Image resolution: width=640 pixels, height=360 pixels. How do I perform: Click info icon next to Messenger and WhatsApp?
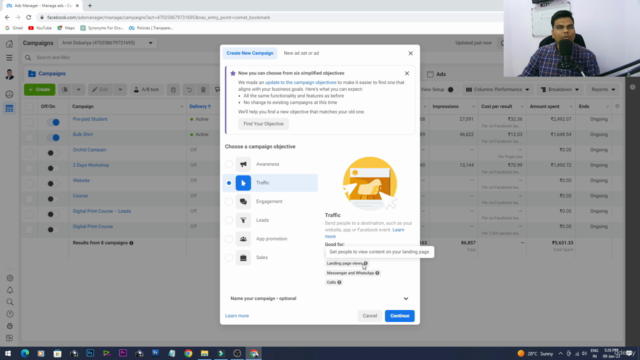pos(377,273)
